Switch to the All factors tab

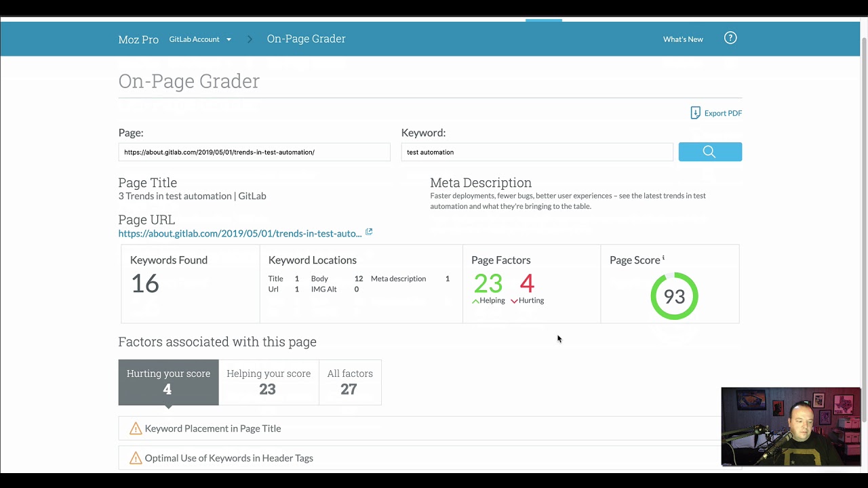pos(350,382)
